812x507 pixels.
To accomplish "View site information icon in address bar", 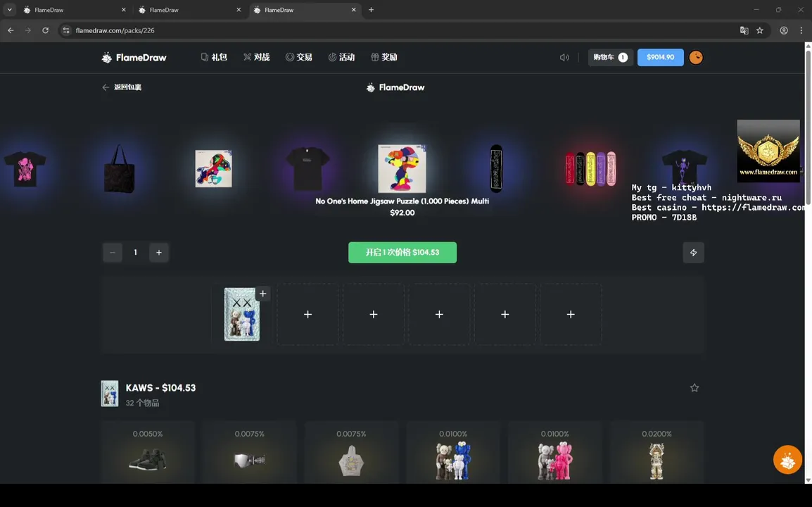I will tap(65, 30).
